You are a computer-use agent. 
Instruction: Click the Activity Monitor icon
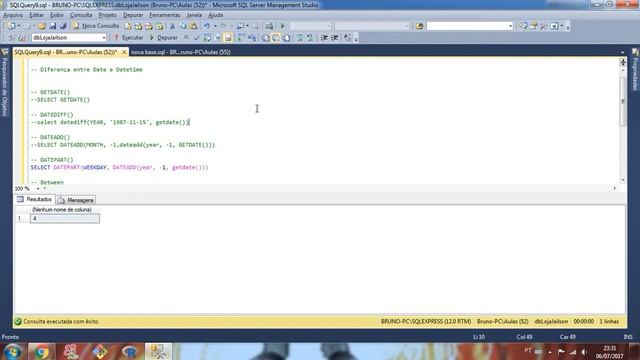(269, 26)
